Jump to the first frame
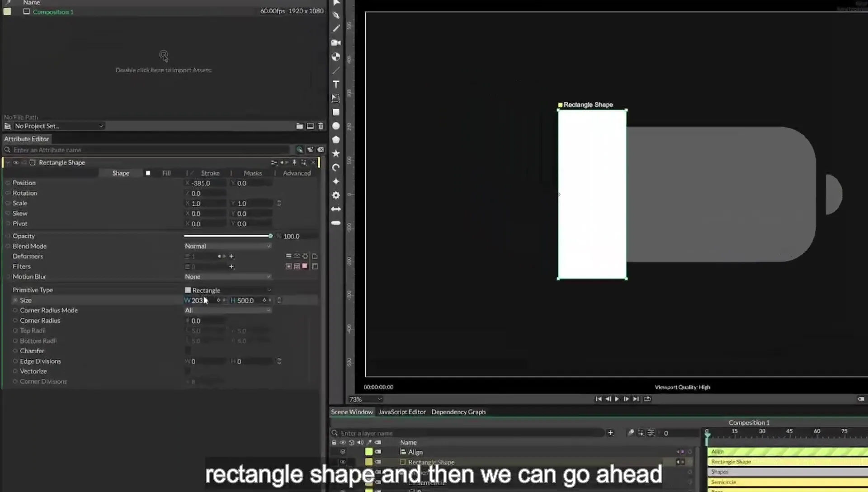Viewport: 868px width, 492px height. 599,399
